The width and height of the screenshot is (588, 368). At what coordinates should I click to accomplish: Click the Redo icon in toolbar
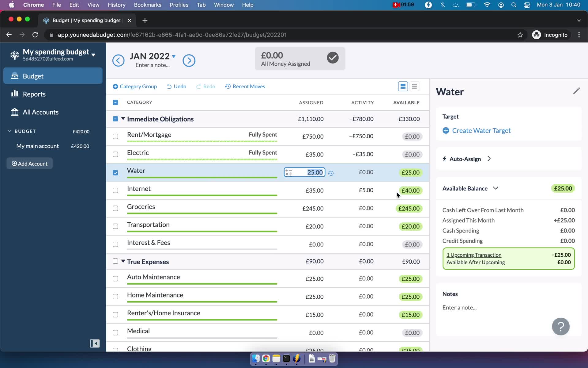198,86
